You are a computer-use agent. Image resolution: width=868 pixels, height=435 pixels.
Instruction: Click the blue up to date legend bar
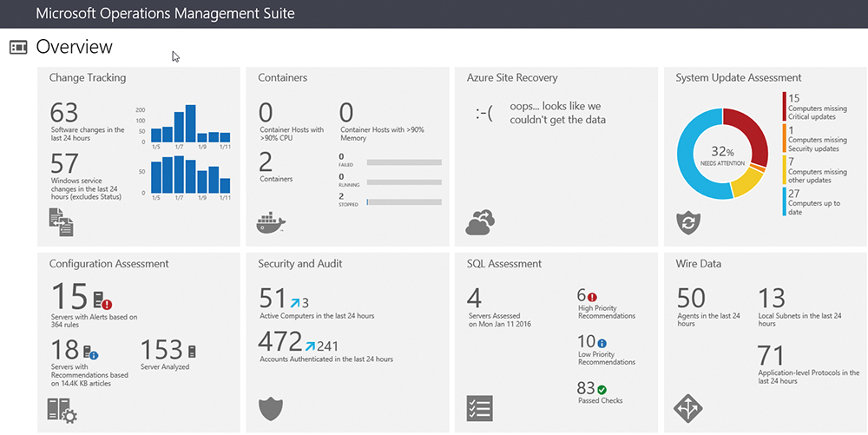[785, 201]
